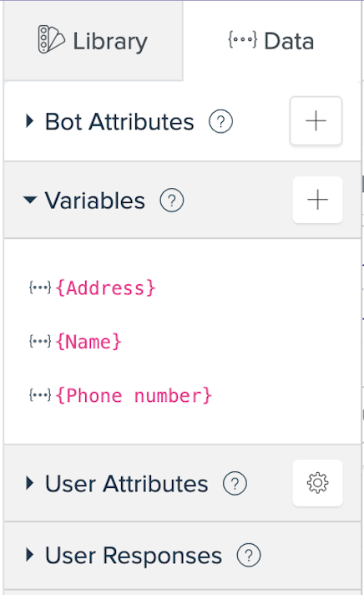Click help icon next to Variables
Image resolution: width=364 pixels, height=595 pixels.
point(172,201)
